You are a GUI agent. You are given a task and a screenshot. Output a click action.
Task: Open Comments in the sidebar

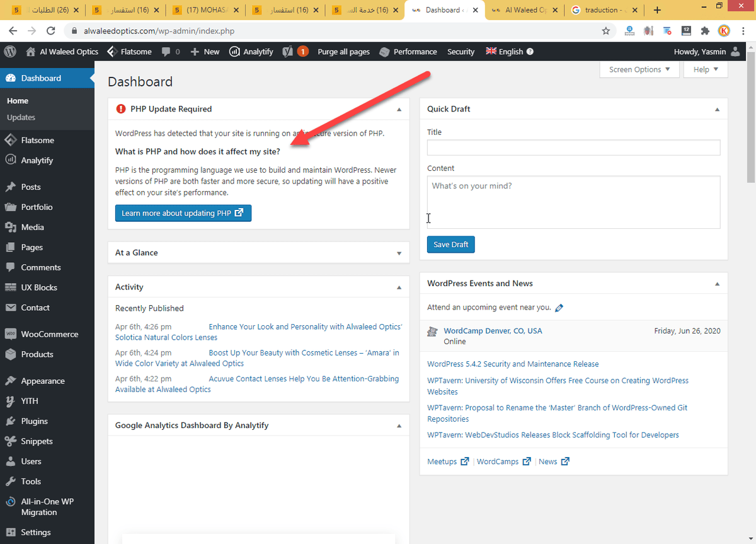(47, 267)
